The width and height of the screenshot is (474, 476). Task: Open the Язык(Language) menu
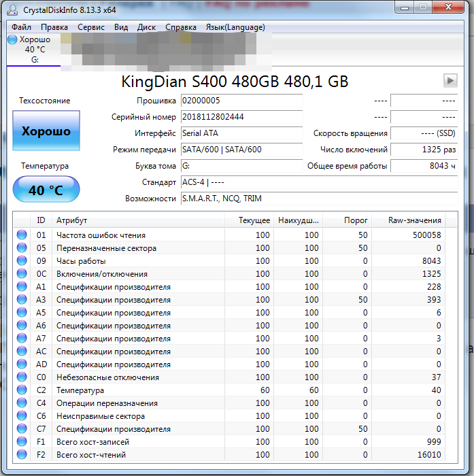[235, 27]
